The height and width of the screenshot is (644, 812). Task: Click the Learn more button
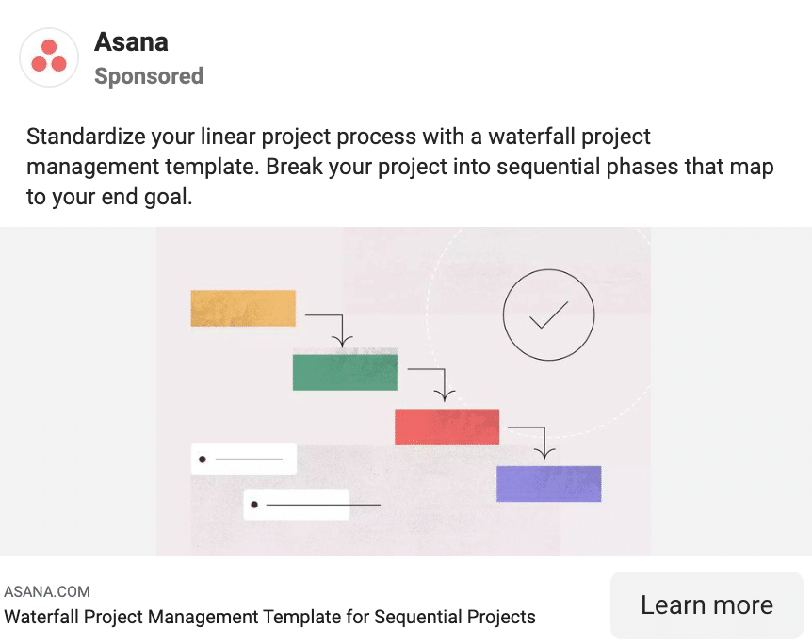coord(706,604)
